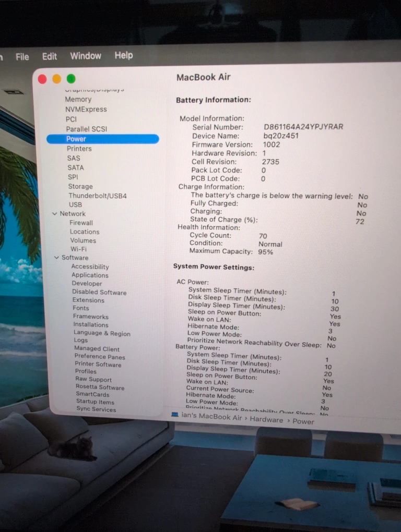Select Applications under Software
The image size is (401, 532).
click(90, 275)
